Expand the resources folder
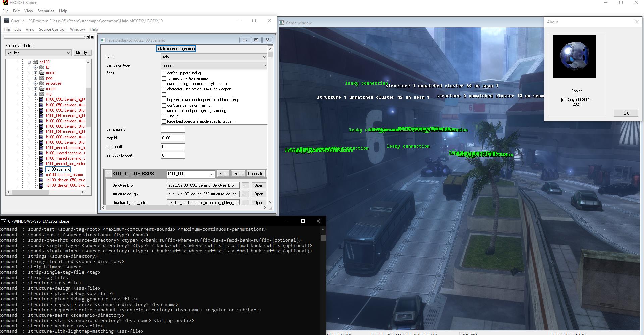 click(35, 83)
